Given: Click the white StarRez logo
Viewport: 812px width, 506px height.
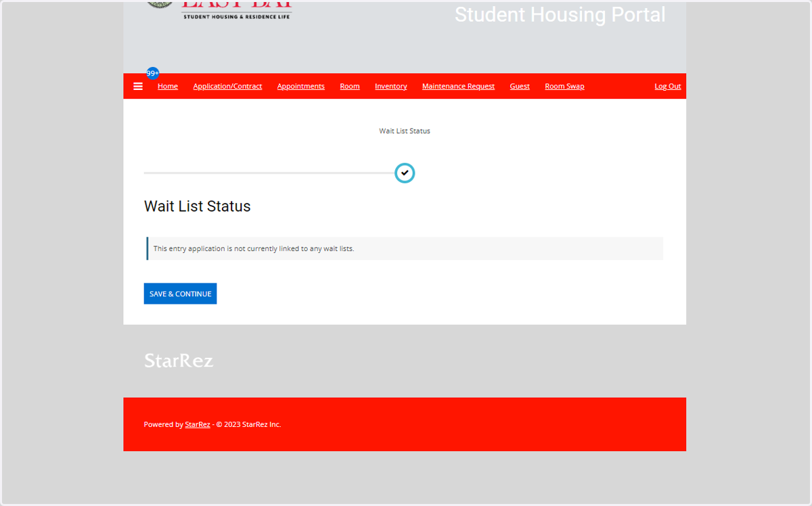Looking at the screenshot, I should pyautogui.click(x=179, y=361).
